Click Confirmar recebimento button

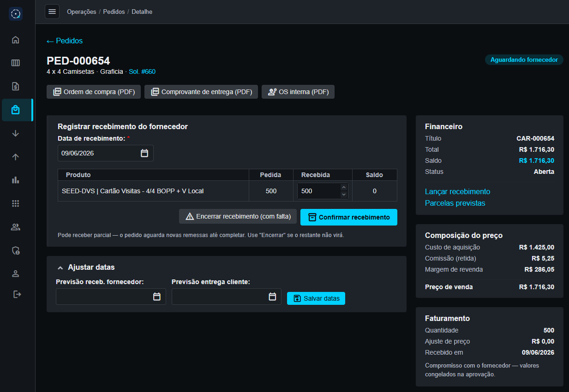click(349, 217)
